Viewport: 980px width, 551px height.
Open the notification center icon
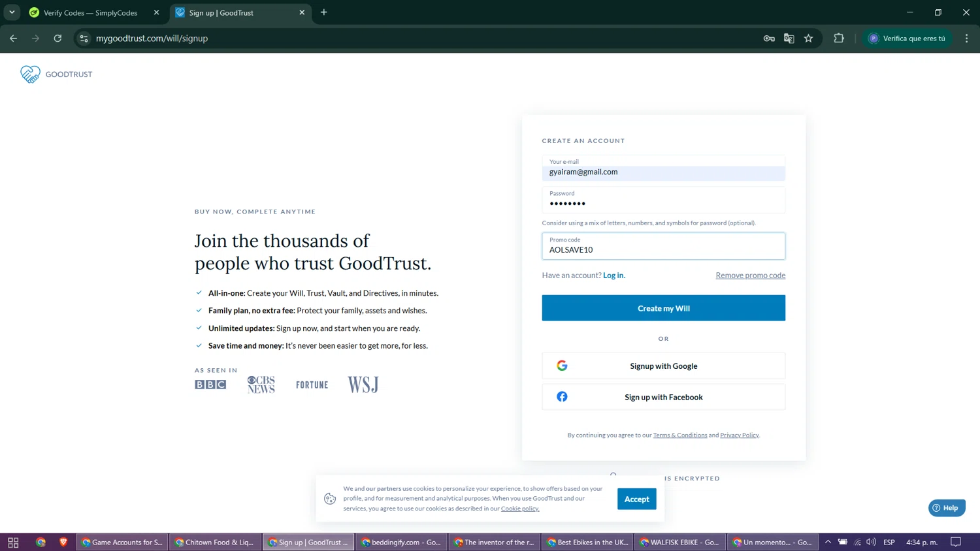click(x=956, y=542)
